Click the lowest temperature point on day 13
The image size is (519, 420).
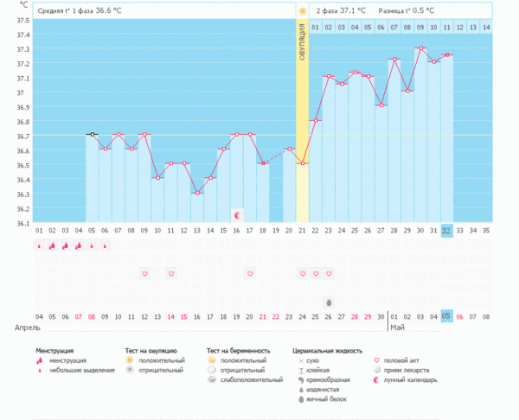(197, 193)
